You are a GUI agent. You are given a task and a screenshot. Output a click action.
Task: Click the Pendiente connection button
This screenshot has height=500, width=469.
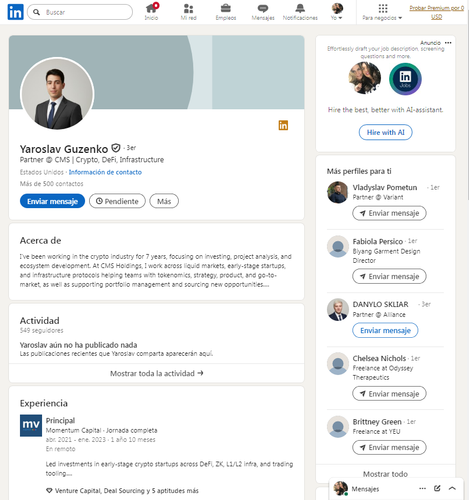117,201
